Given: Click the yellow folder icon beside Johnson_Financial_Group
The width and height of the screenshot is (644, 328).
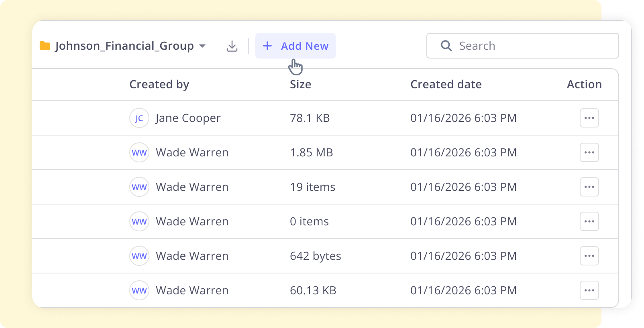Looking at the screenshot, I should 45,46.
